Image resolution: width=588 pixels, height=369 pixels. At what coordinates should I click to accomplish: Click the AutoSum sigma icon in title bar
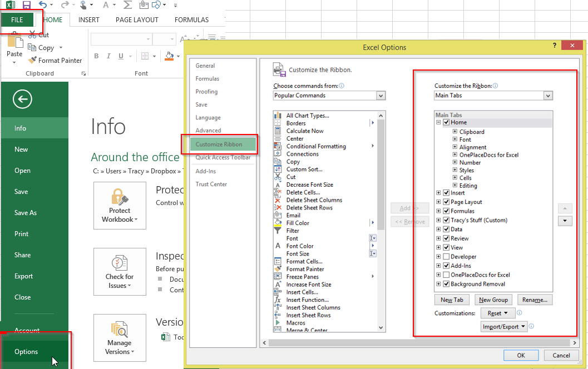point(127,5)
